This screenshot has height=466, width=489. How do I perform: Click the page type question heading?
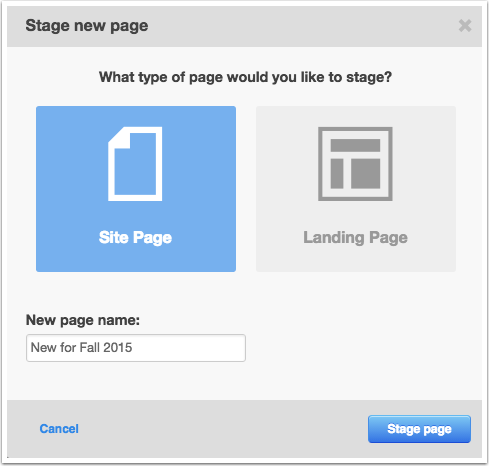click(x=245, y=77)
